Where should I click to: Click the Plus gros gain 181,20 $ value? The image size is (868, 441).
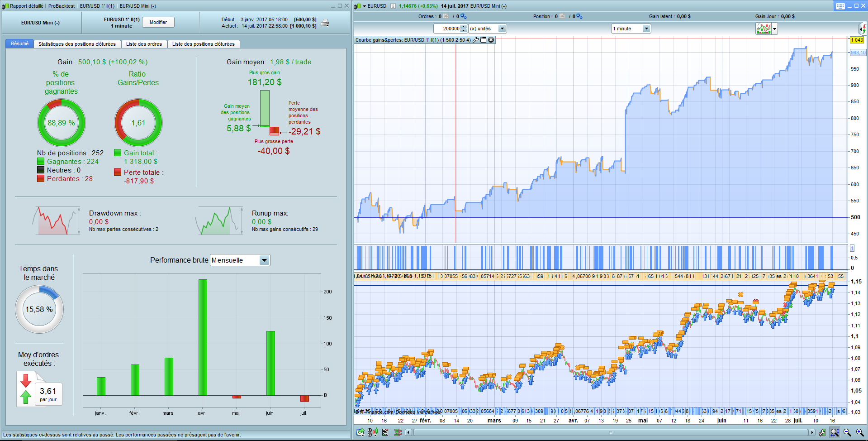pos(265,82)
